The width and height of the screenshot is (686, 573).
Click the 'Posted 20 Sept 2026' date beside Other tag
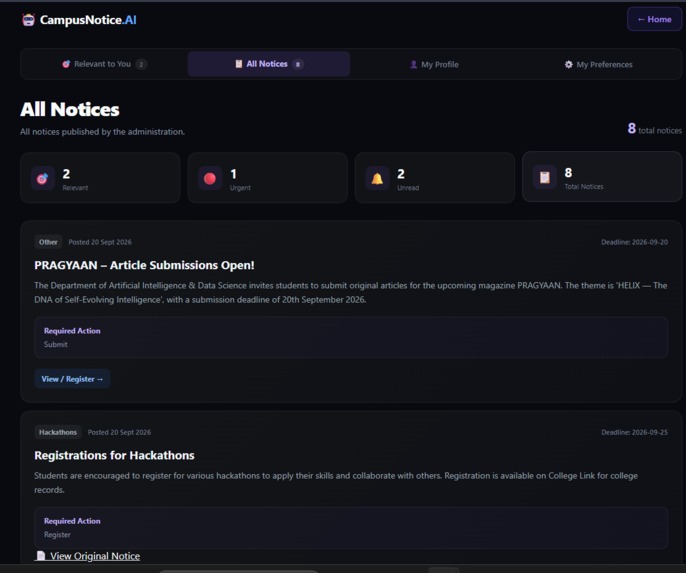click(100, 242)
